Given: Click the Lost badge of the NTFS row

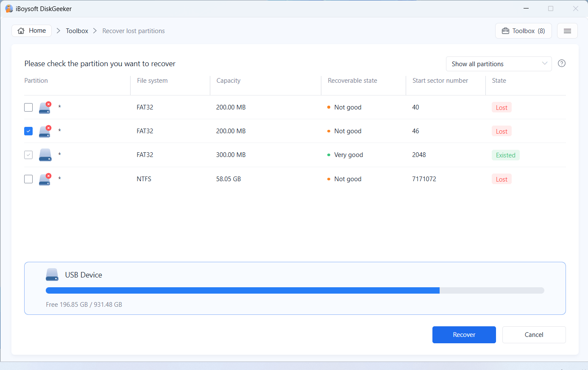Looking at the screenshot, I should click(x=502, y=179).
